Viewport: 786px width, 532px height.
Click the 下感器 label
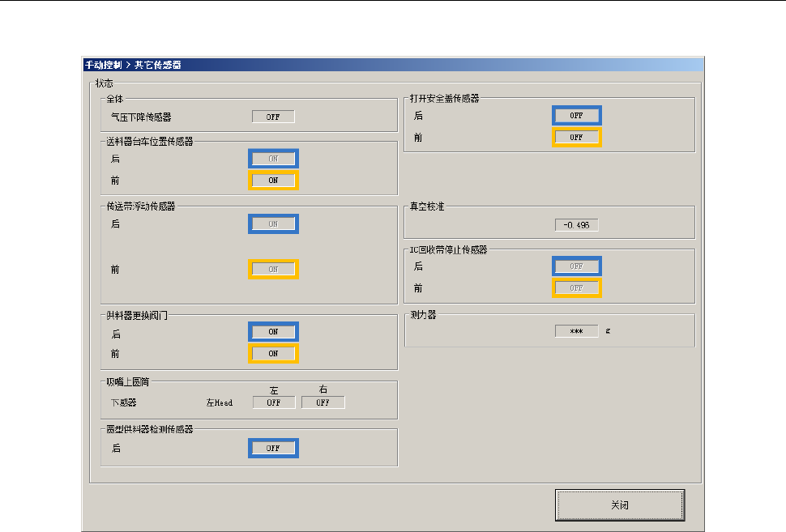(x=123, y=402)
